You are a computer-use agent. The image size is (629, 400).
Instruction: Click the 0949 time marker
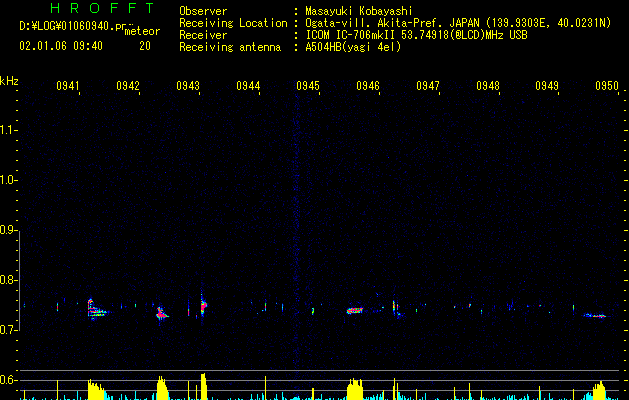coord(547,86)
